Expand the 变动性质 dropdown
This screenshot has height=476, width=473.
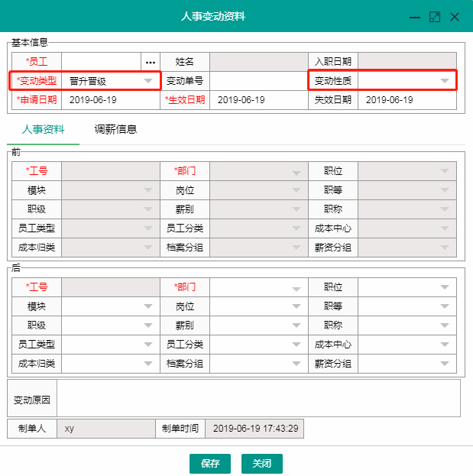click(x=444, y=81)
